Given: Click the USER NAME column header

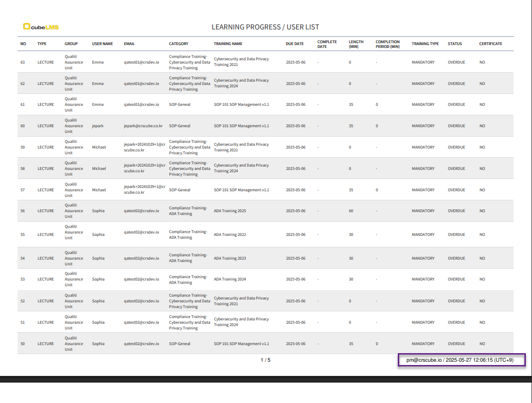Looking at the screenshot, I should pyautogui.click(x=102, y=44).
